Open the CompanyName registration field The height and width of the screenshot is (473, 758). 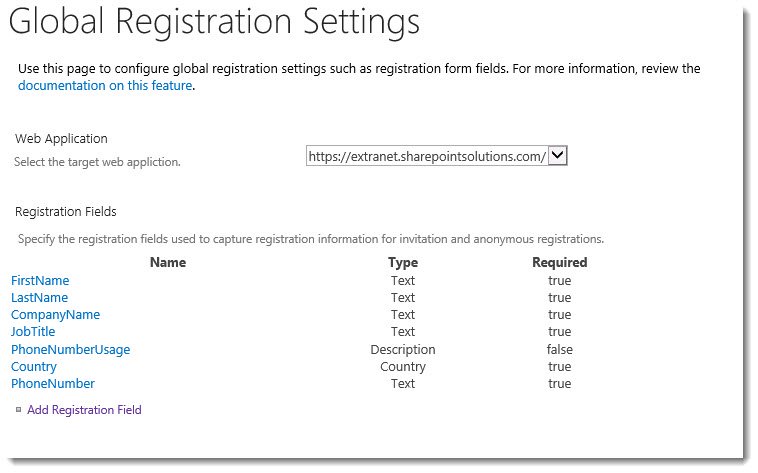point(56,314)
